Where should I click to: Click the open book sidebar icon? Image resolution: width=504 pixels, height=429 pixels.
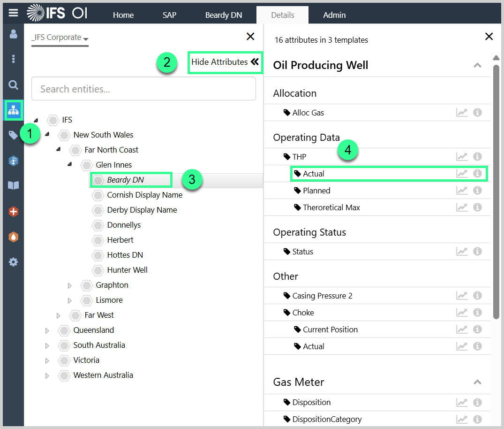coord(13,185)
